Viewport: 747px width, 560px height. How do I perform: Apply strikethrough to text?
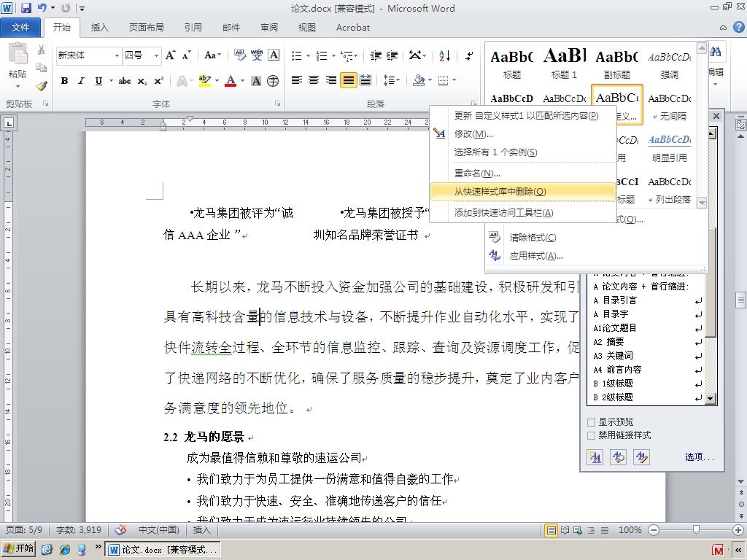pyautogui.click(x=124, y=81)
